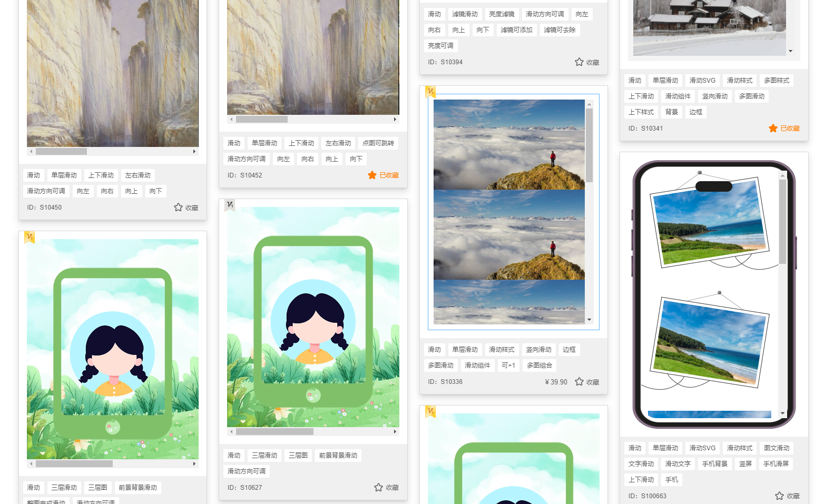Click VIP badge on mountain cloud template
This screenshot has height=504, width=834.
430,92
